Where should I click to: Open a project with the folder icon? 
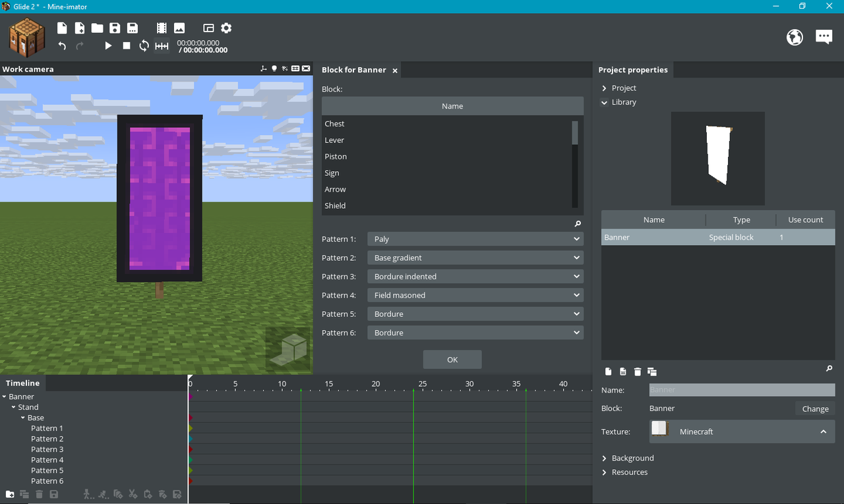(97, 28)
